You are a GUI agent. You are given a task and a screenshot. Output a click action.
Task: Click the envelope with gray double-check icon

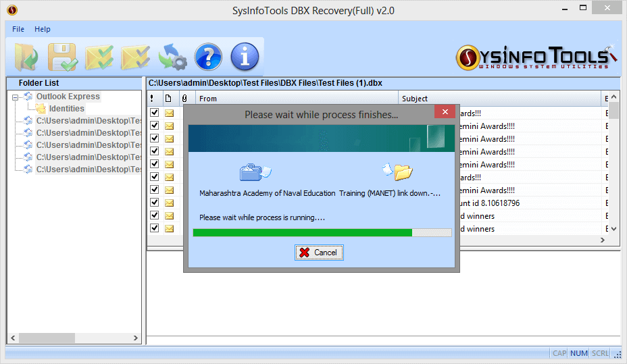coord(136,57)
